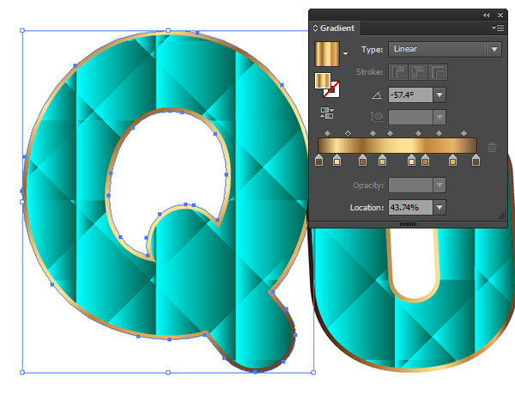Open the Opacity dropdown arrow
This screenshot has width=515, height=420.
pos(439,185)
